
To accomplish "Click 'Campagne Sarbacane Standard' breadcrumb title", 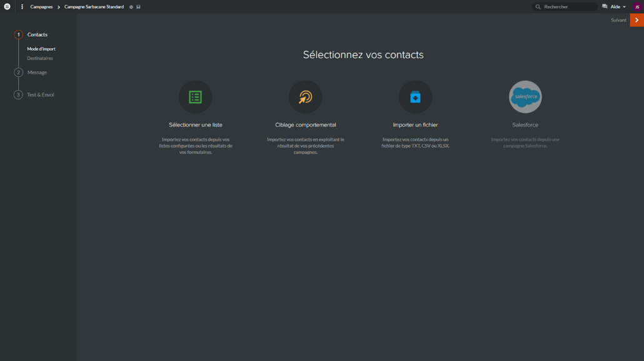I will pyautogui.click(x=94, y=7).
